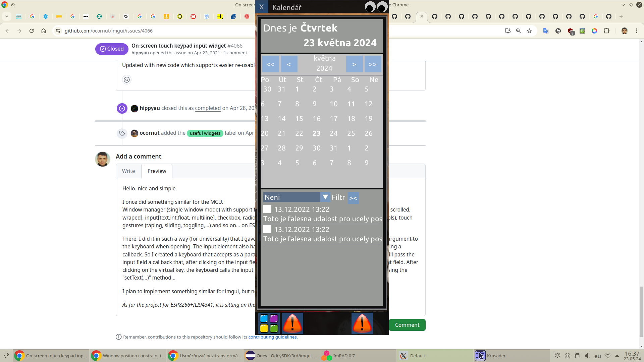The image size is (644, 362).
Task: Toggle the filter >< button
Action: (353, 198)
